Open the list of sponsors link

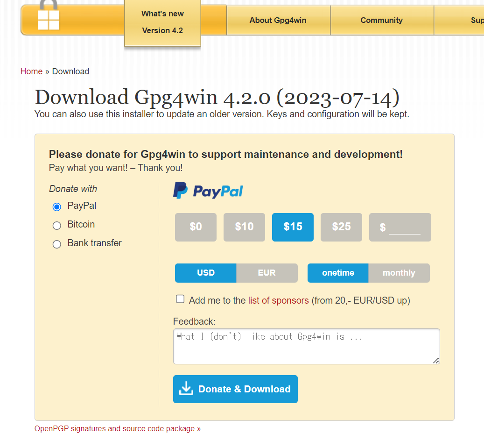[279, 300]
